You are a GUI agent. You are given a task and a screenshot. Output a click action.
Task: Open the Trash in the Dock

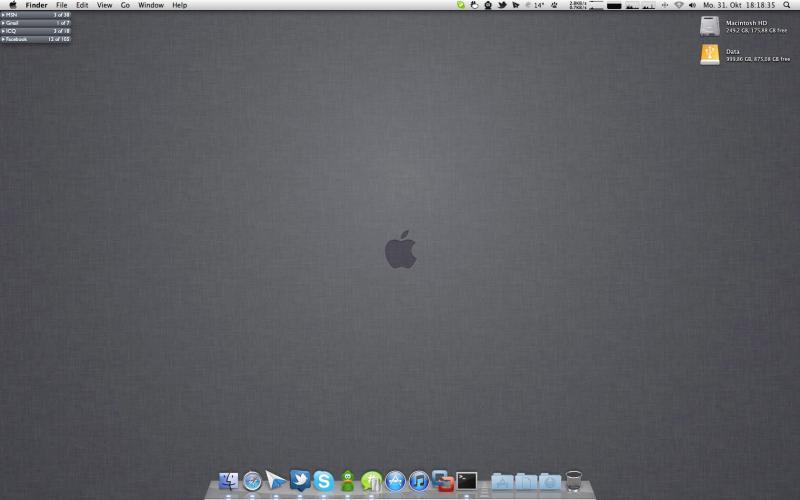coord(574,481)
